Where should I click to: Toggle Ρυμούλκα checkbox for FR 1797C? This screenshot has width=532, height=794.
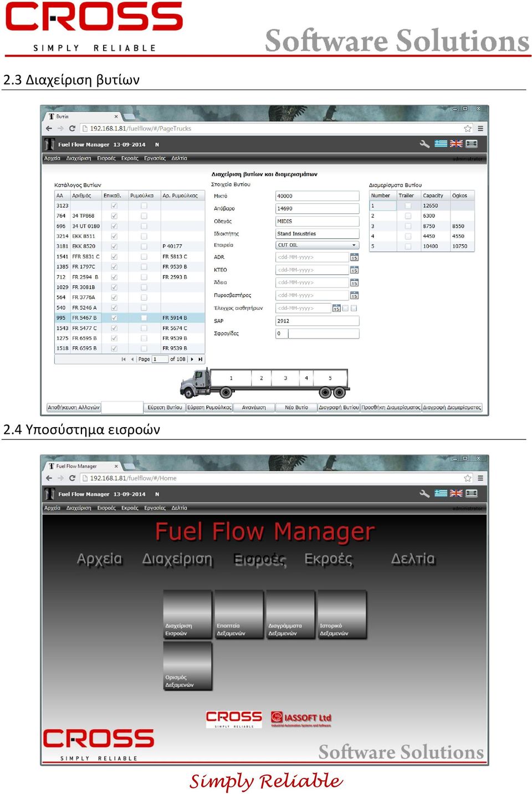coord(144,267)
